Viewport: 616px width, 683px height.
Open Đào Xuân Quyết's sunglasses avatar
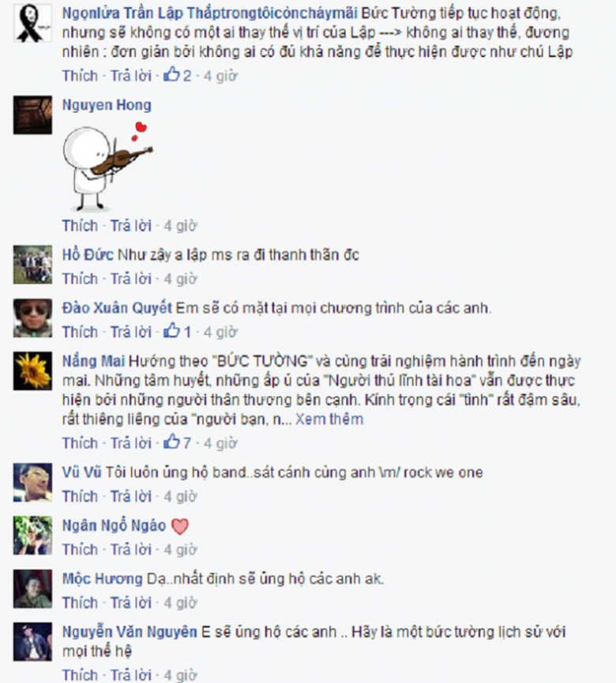pyautogui.click(x=32, y=318)
